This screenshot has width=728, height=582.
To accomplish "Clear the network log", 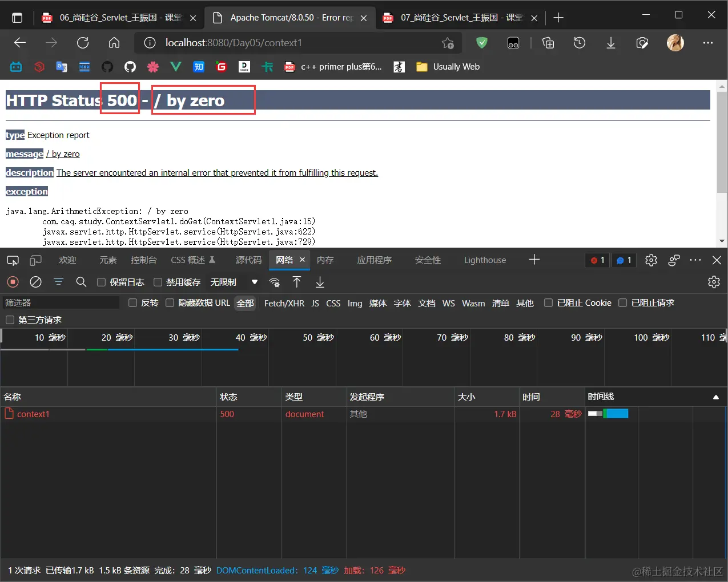I will (35, 282).
